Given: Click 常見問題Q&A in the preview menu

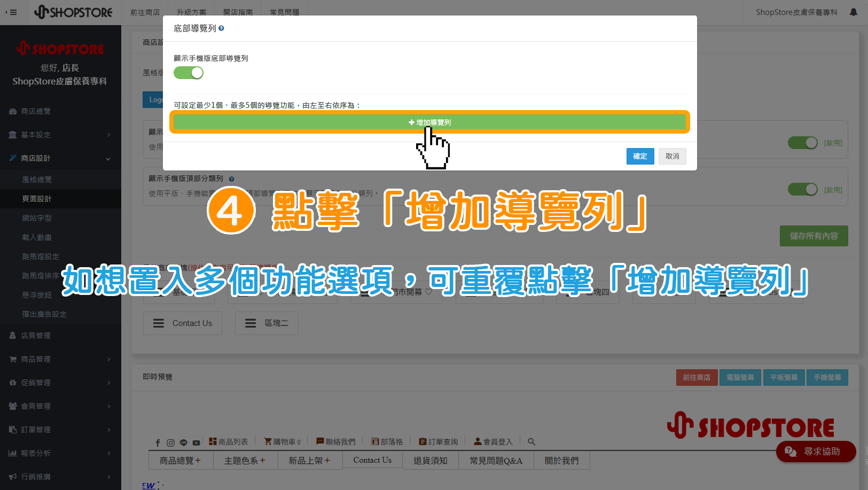Looking at the screenshot, I should pos(496,460).
